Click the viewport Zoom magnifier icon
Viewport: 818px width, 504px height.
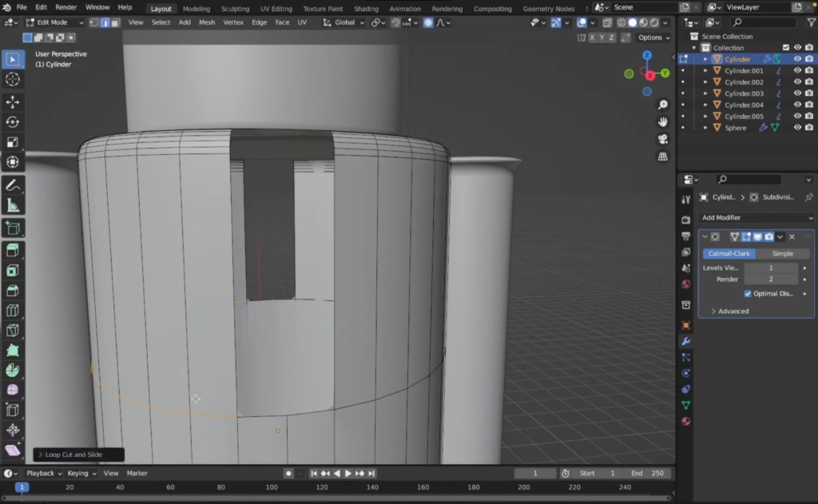tap(662, 104)
